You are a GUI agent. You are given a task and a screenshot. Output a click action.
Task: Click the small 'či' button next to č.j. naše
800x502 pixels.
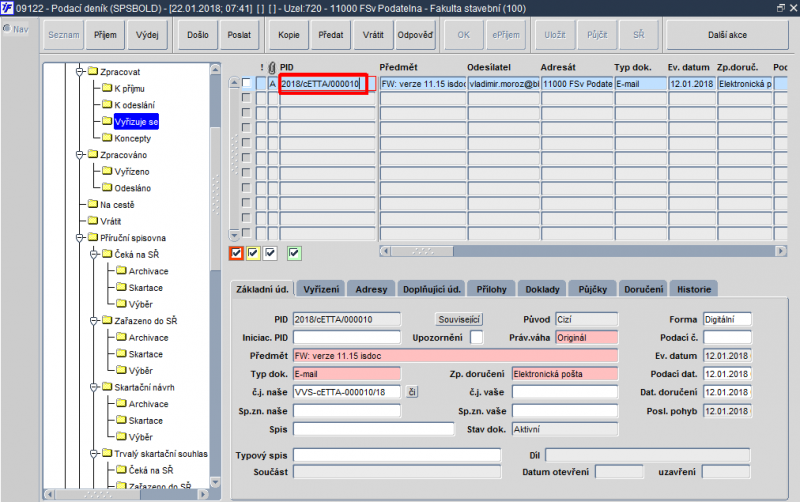[412, 392]
